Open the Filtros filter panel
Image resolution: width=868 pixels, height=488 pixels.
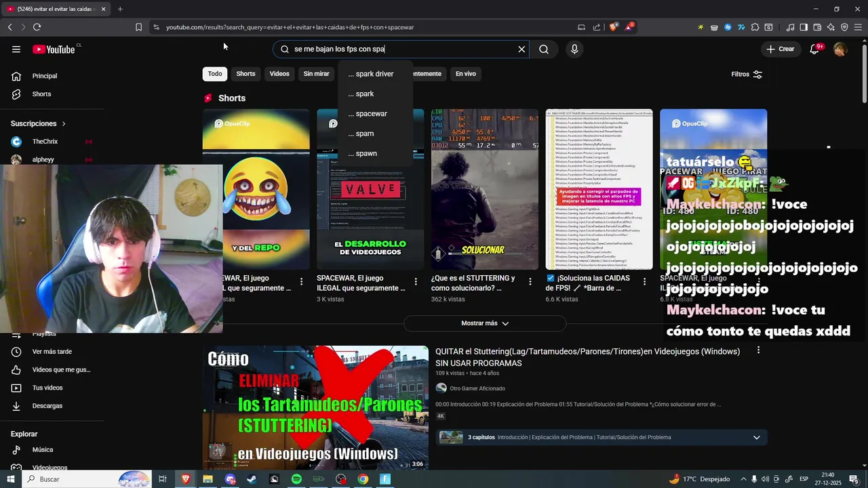pyautogui.click(x=747, y=74)
